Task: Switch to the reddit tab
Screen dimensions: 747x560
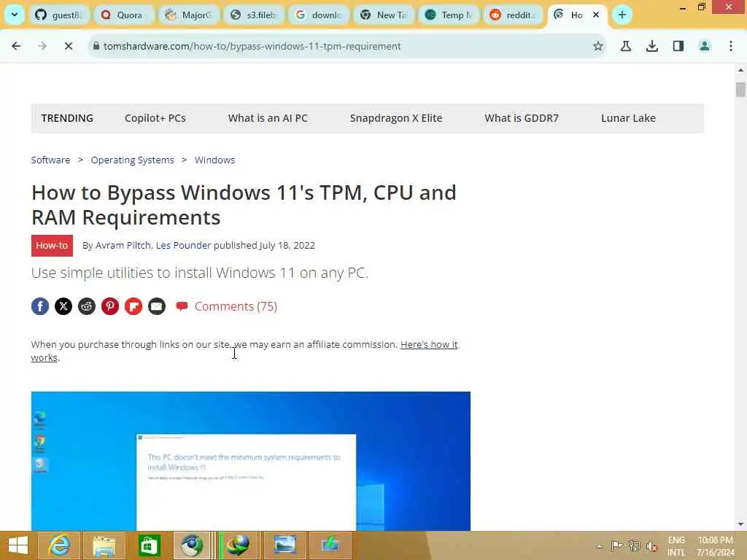Action: (x=513, y=15)
